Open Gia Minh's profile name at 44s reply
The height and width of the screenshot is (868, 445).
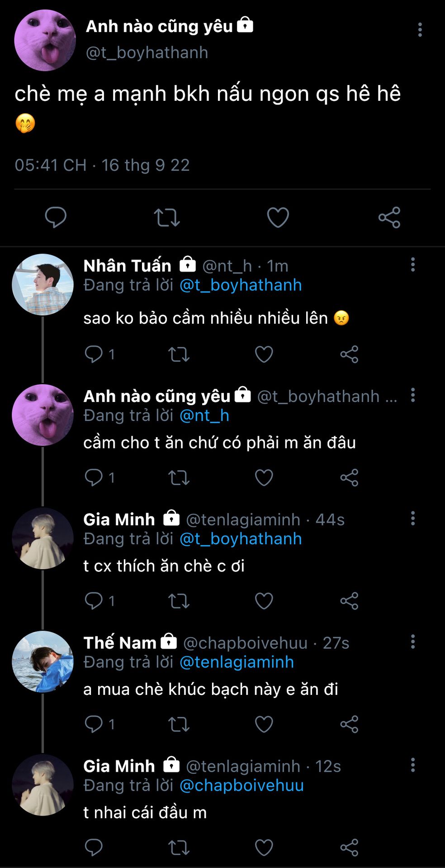(x=119, y=519)
